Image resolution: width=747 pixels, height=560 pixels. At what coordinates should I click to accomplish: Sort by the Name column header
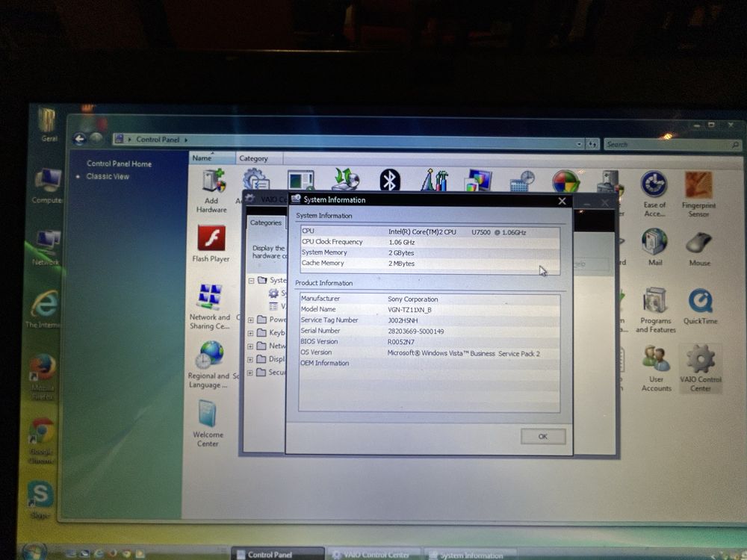coord(212,158)
